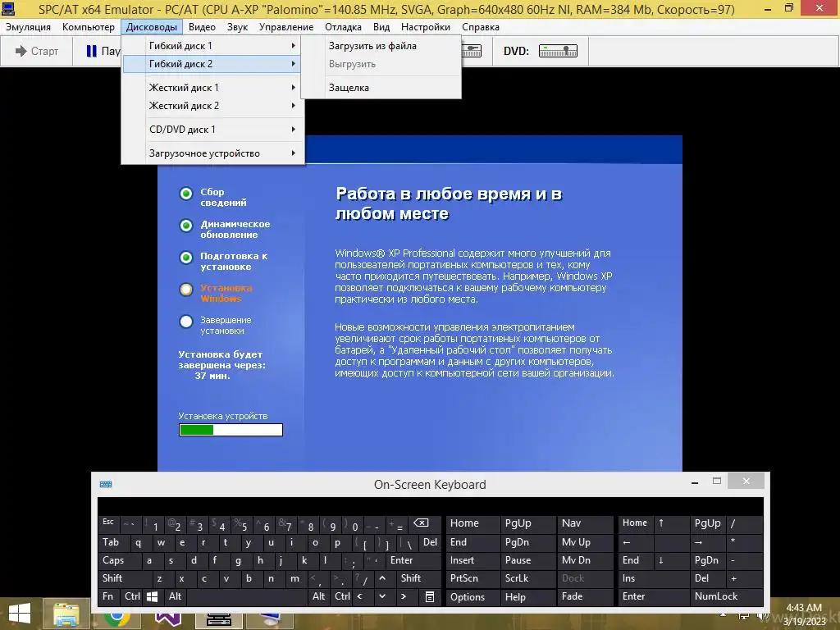Image resolution: width=840 pixels, height=630 pixels.
Task: Click the Esc key on On-Screen Keyboard
Action: point(109,524)
